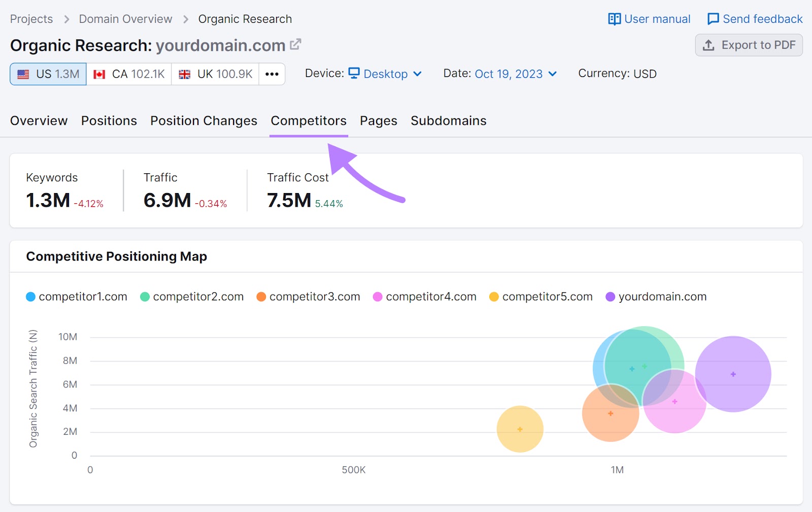812x512 pixels.
Task: Select the Canada flag database
Action: 129,74
